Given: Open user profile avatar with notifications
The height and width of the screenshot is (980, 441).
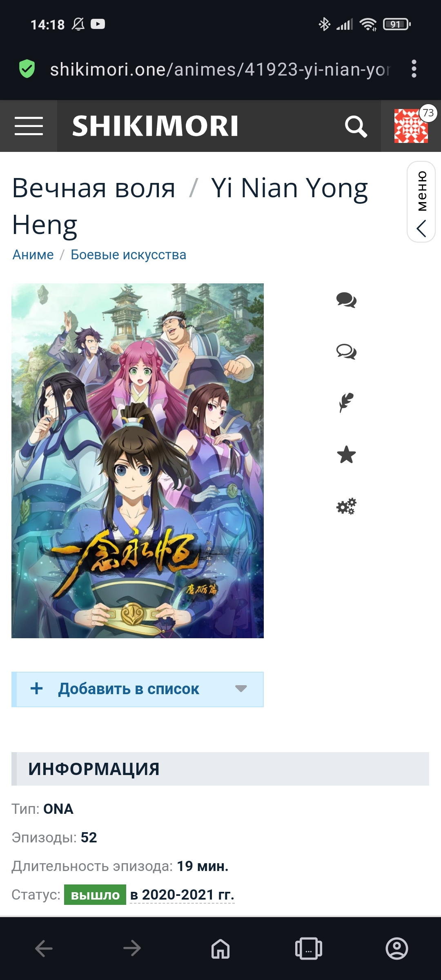Looking at the screenshot, I should coord(411,126).
